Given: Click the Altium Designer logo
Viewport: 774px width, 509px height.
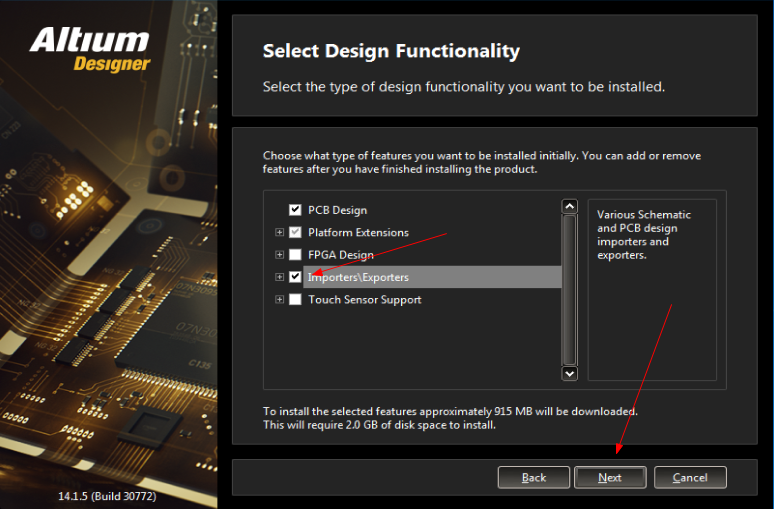Looking at the screenshot, I should coord(90,49).
